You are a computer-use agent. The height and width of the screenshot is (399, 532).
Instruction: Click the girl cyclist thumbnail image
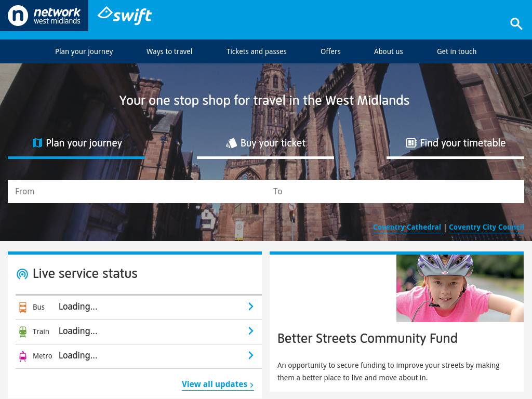(460, 288)
